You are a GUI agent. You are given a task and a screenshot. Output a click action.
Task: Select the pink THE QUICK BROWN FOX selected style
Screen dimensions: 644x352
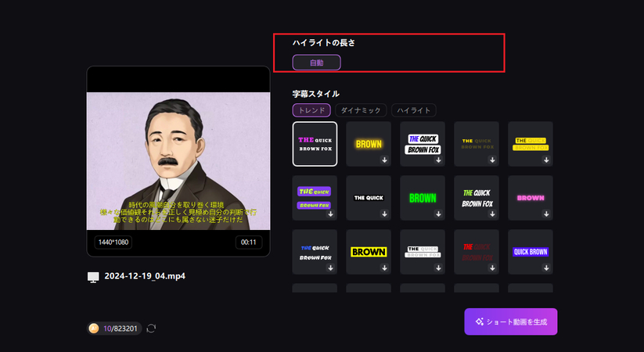pos(315,144)
